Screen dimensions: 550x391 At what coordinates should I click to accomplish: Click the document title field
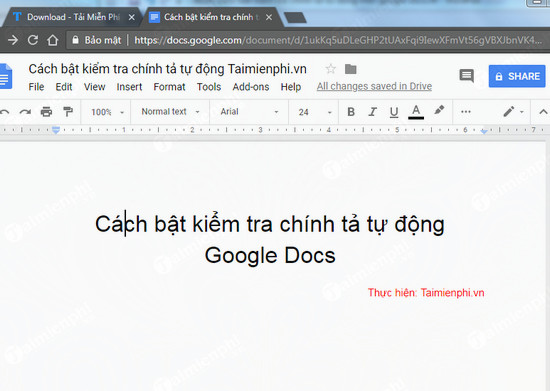168,69
